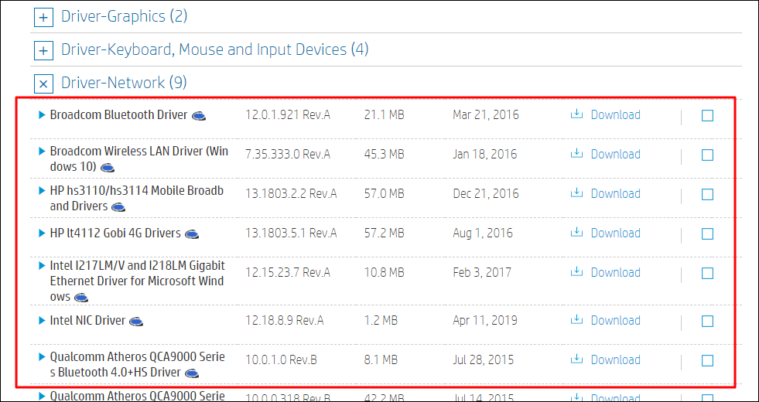Expand Intel NIC Driver details arrow
The width and height of the screenshot is (759, 402).
[41, 320]
